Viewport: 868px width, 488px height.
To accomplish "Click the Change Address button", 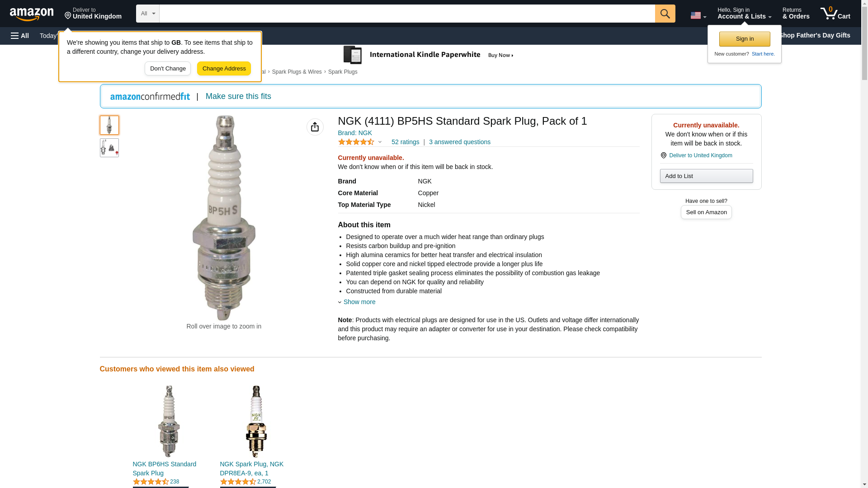I will (x=224, y=69).
